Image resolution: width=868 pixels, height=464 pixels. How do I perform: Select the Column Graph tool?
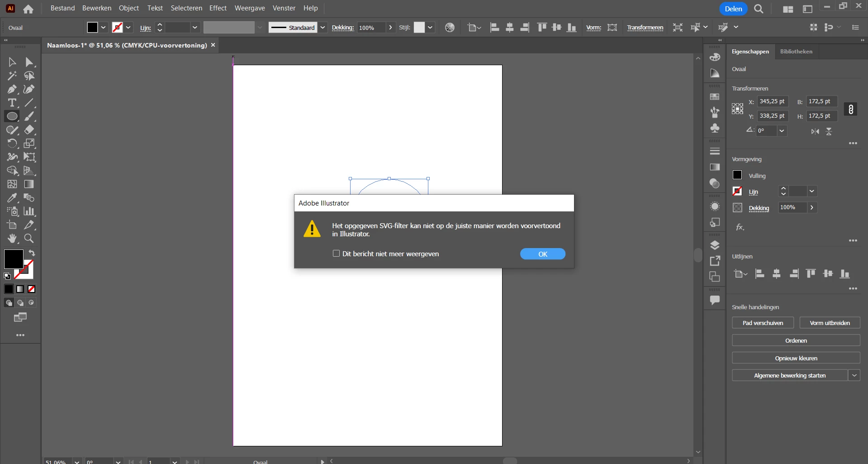click(x=29, y=211)
